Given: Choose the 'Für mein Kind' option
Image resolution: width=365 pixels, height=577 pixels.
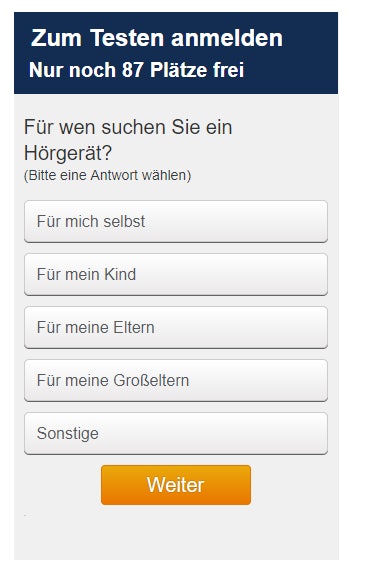Looking at the screenshot, I should 176,274.
